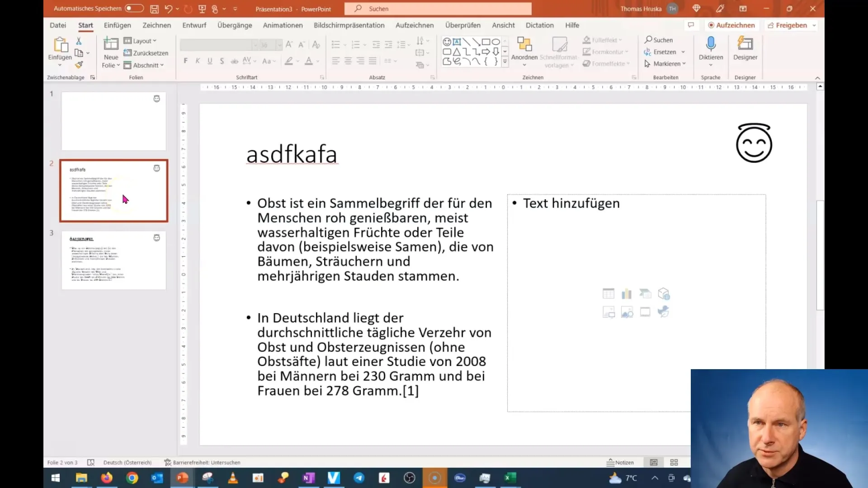Toggle Automatisches Speichern (AutoSave) switch
The width and height of the screenshot is (868, 488).
132,8
